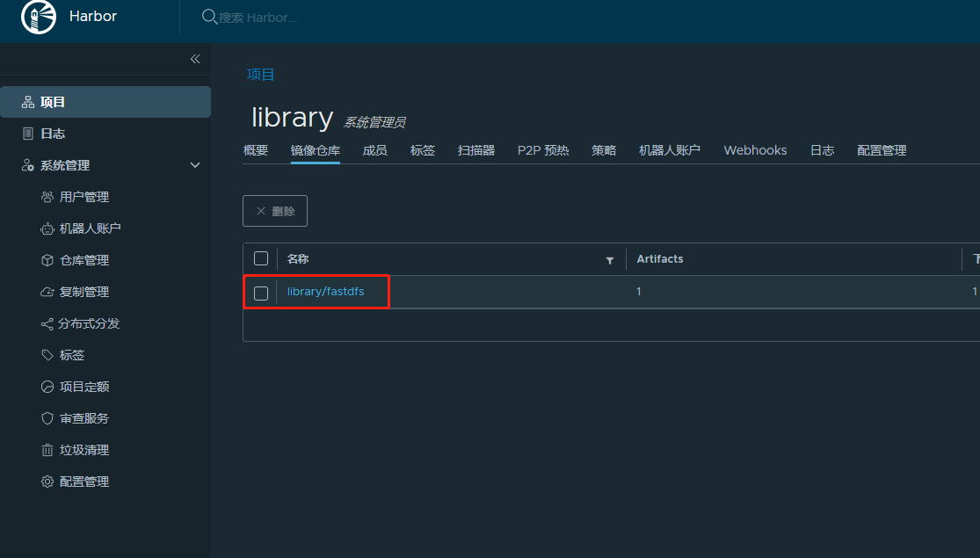
Task: Click the 系统管理 admin icon
Action: click(x=28, y=165)
